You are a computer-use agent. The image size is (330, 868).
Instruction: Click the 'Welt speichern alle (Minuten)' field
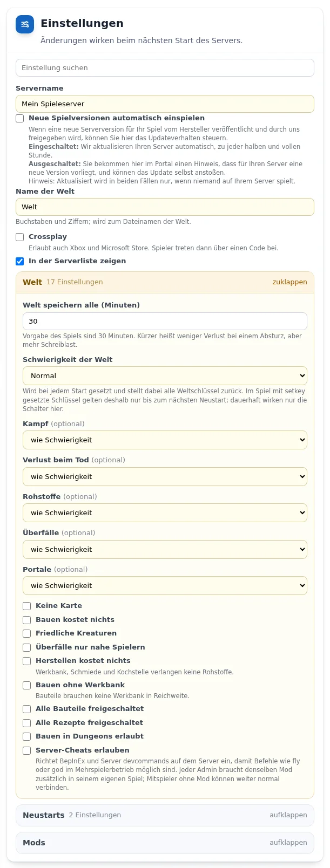165,321
